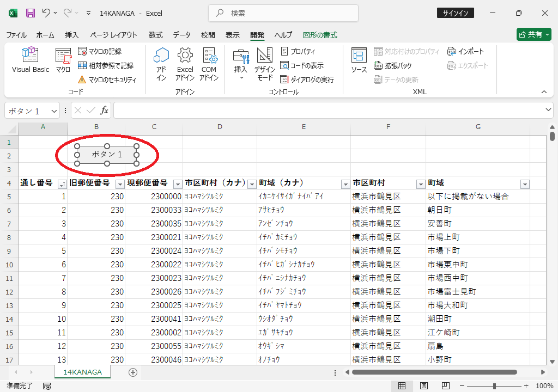Switch to the Home (ホーム) tab
The image size is (558, 392).
coord(45,35)
